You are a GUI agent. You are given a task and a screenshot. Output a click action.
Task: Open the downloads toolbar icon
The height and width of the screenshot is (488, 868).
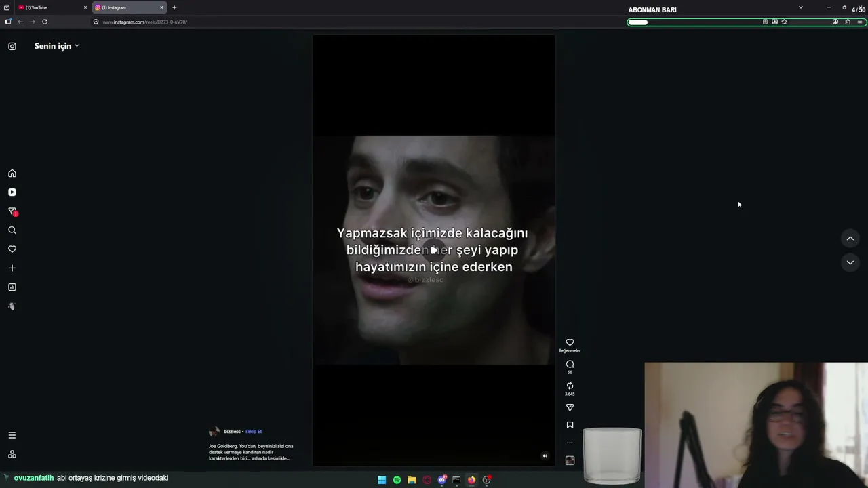pos(775,22)
